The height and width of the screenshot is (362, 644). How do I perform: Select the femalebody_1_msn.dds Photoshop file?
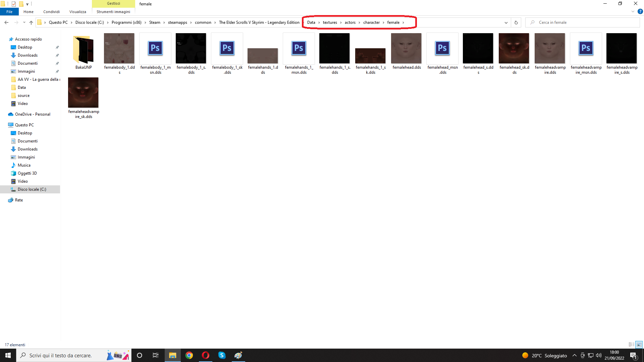[155, 54]
